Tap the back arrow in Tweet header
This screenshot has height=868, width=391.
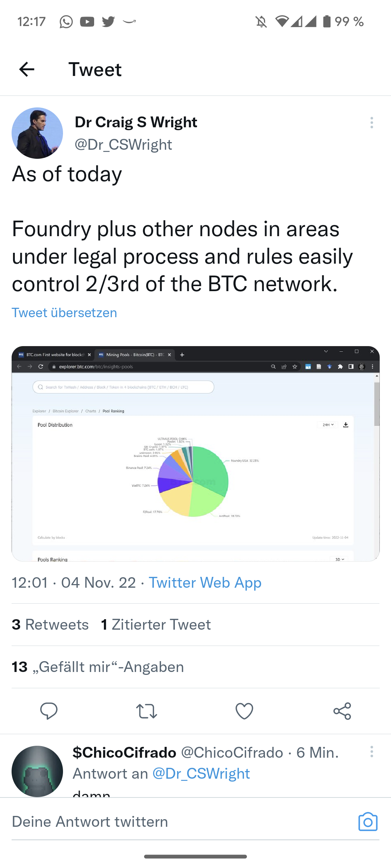click(27, 69)
